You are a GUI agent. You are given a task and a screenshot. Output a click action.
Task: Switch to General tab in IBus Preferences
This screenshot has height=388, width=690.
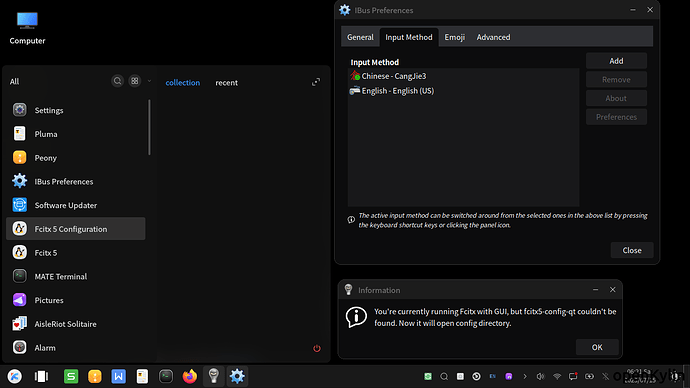[x=360, y=37]
